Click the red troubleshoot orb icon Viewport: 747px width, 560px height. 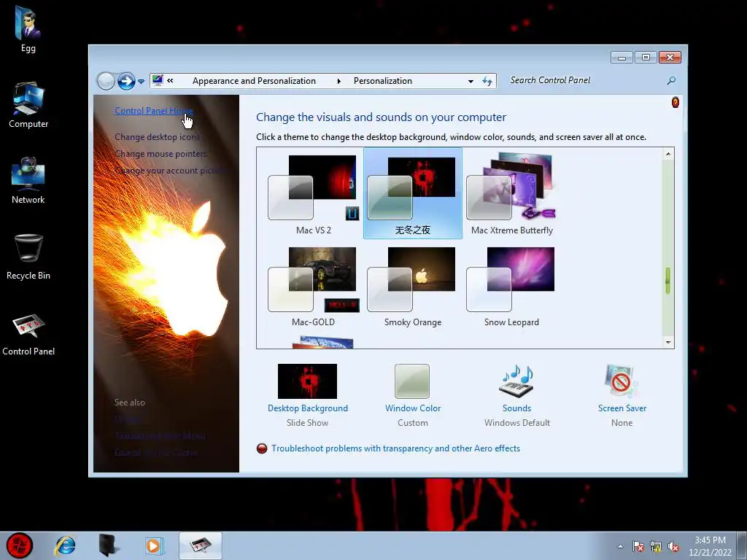coord(262,448)
